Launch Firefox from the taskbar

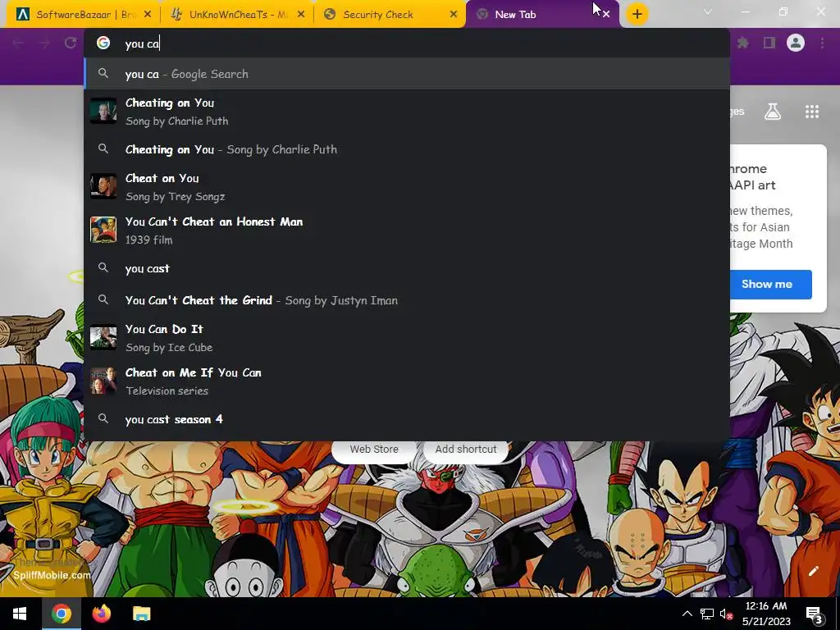coord(101,614)
